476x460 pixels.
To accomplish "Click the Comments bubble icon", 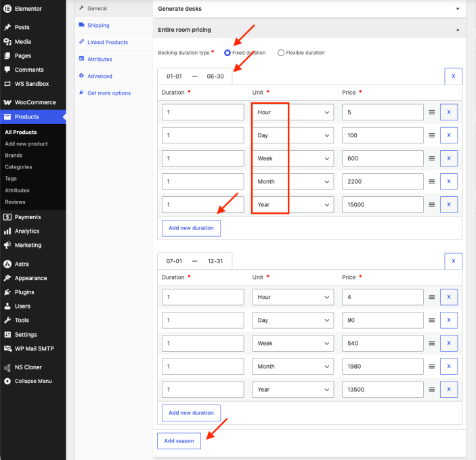I will [7, 70].
